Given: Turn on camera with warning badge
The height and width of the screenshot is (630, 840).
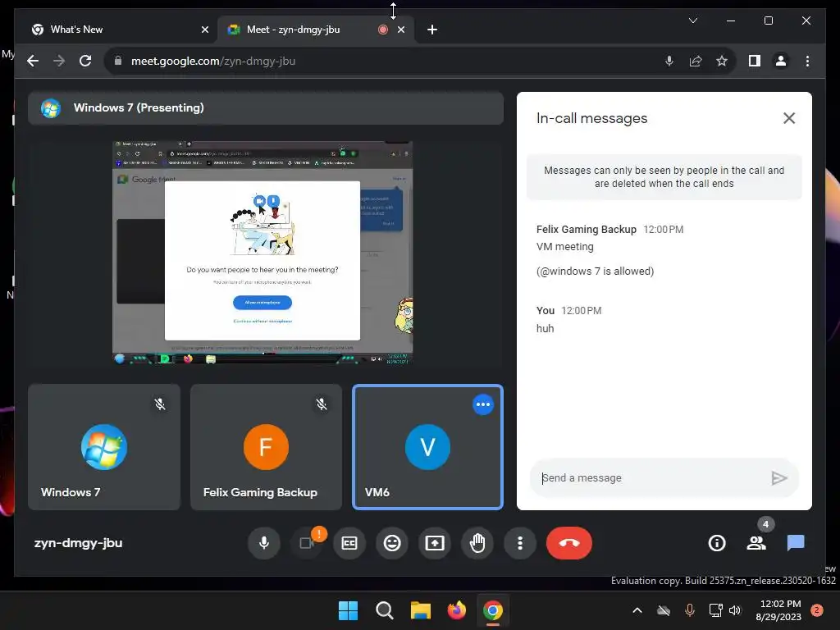Looking at the screenshot, I should [307, 543].
